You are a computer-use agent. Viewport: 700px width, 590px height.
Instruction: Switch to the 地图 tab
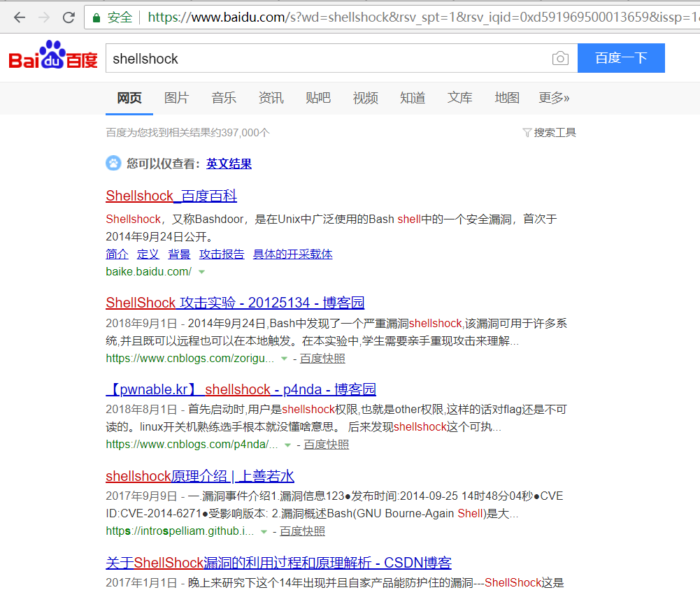tap(507, 98)
